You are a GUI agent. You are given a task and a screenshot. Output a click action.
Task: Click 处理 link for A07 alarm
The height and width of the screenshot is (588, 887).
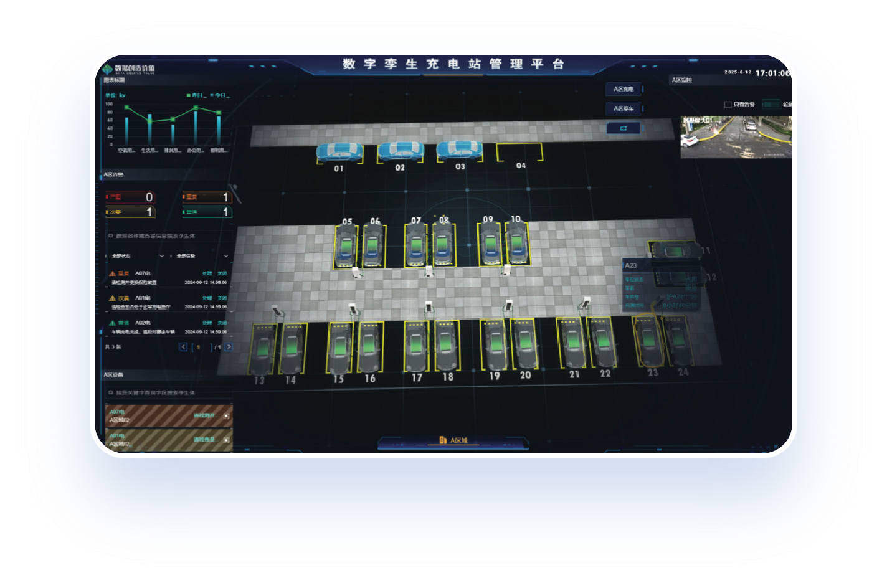click(x=207, y=273)
